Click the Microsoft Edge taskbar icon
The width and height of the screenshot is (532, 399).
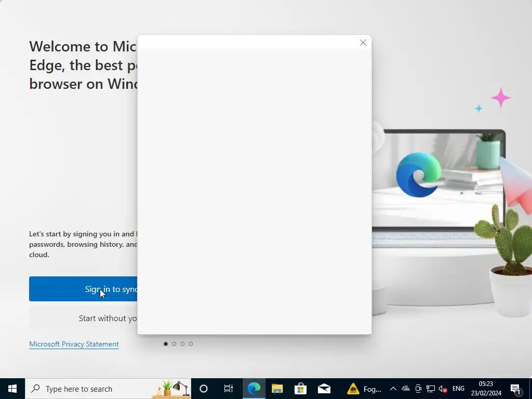tap(254, 389)
